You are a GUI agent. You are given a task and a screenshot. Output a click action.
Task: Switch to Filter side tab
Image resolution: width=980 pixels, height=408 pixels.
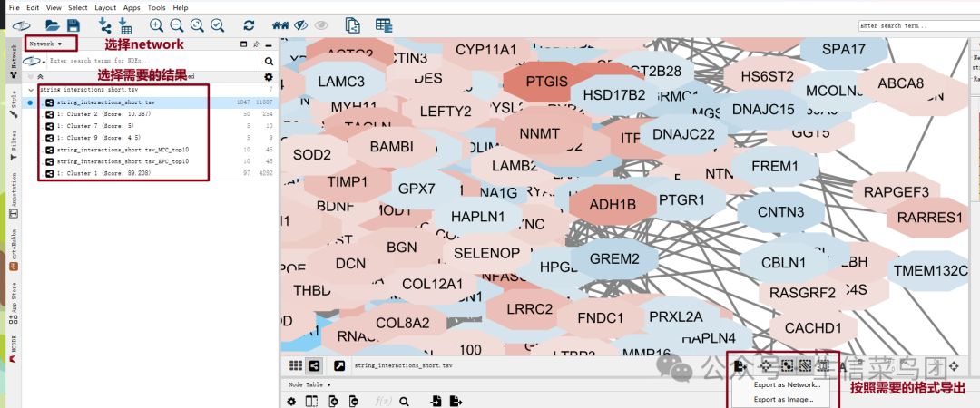coord(14,147)
